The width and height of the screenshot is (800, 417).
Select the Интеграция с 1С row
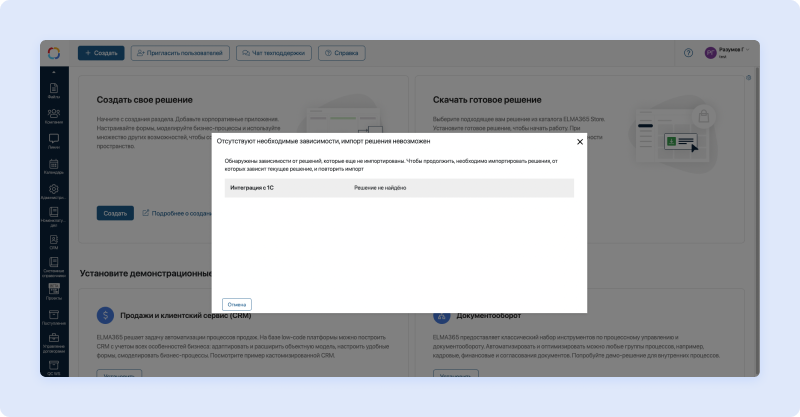(399, 188)
